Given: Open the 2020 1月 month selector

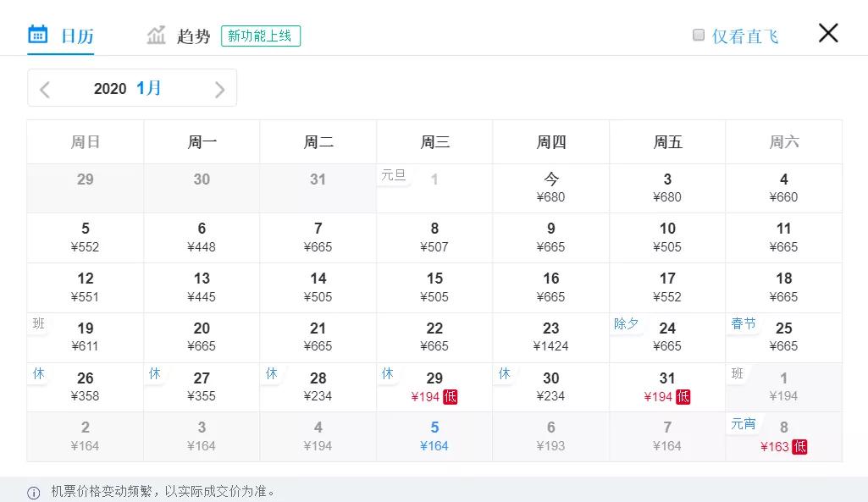Looking at the screenshot, I should [x=128, y=89].
